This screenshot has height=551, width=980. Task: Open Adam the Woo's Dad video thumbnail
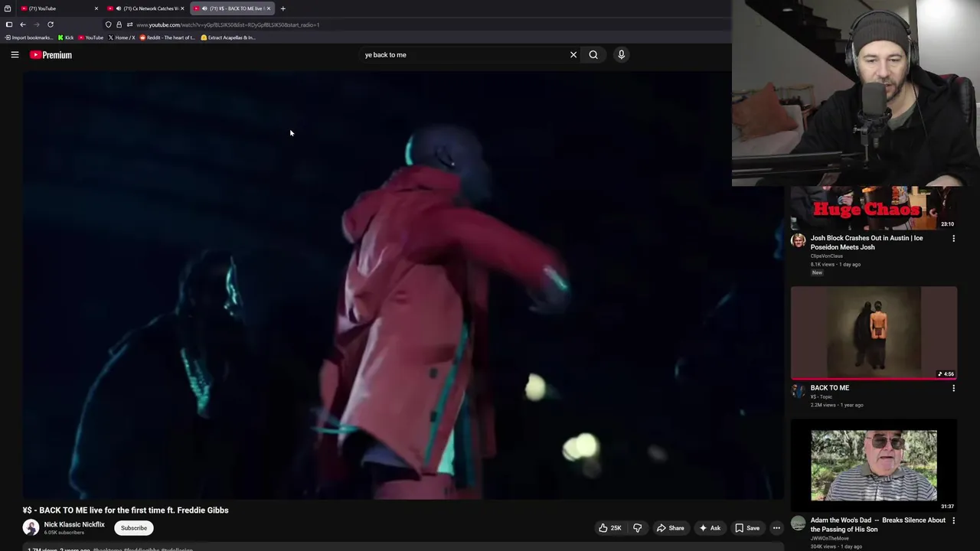(x=874, y=465)
